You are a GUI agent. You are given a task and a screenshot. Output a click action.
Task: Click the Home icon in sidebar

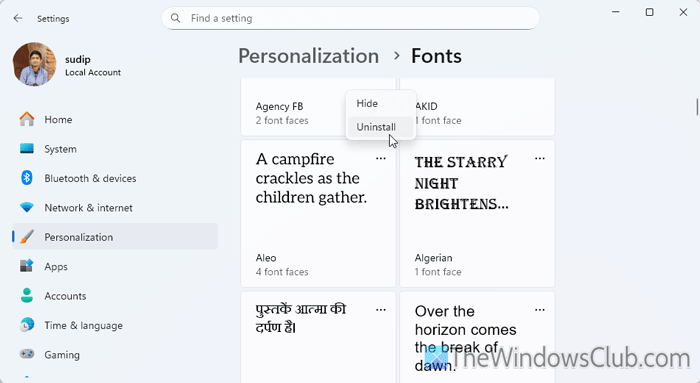[27, 119]
